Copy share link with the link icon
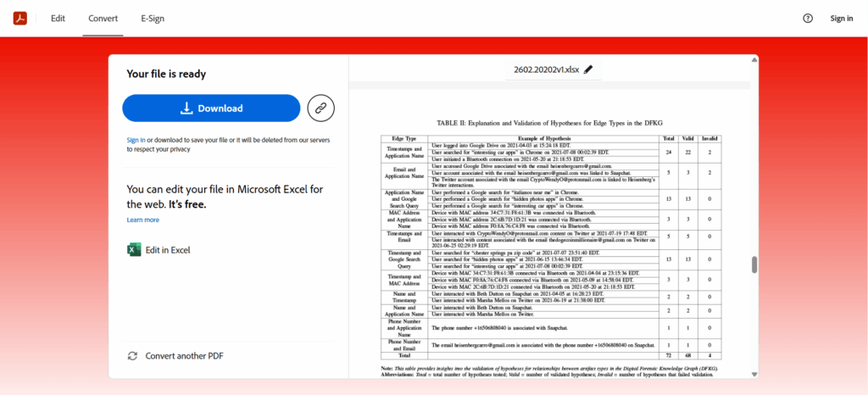Image resolution: width=868 pixels, height=395 pixels. coord(321,108)
